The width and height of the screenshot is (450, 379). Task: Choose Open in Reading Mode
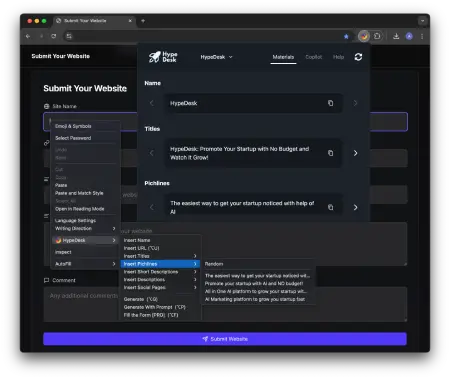85,209
